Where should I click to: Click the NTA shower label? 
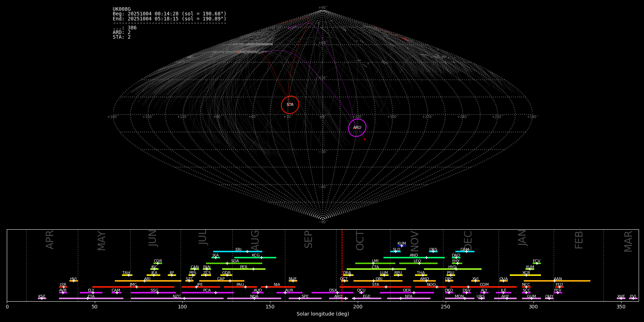click(x=409, y=297)
